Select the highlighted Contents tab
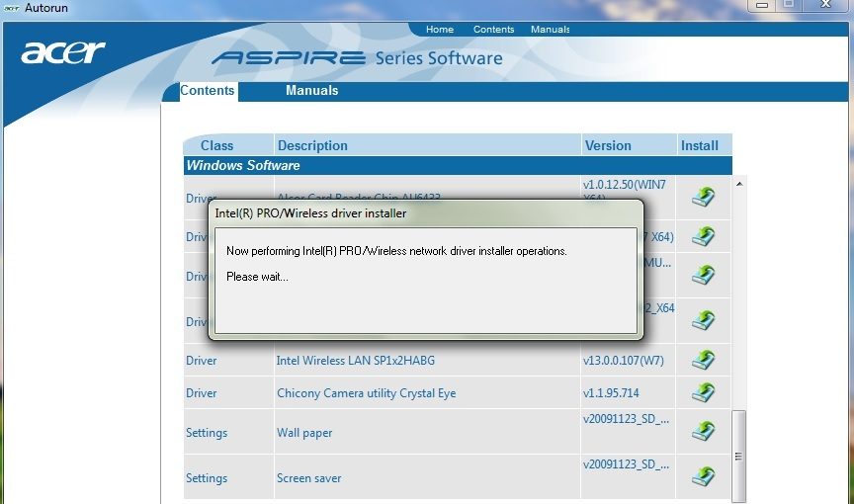Image resolution: width=854 pixels, height=504 pixels. pyautogui.click(x=208, y=90)
